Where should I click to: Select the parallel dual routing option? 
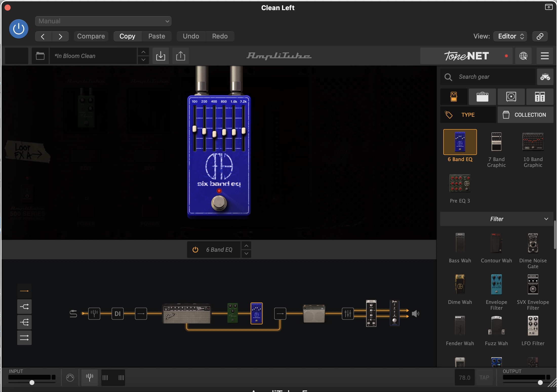24,338
